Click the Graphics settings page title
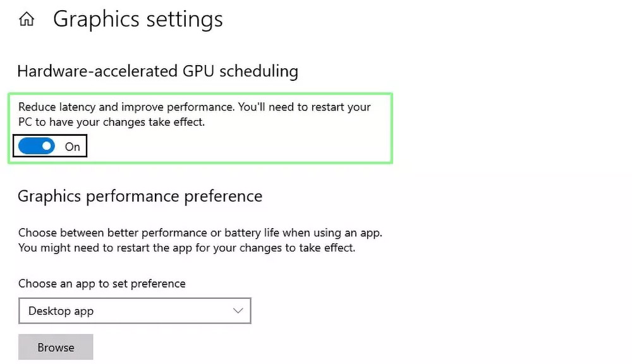The height and width of the screenshot is (364, 632). (x=138, y=19)
